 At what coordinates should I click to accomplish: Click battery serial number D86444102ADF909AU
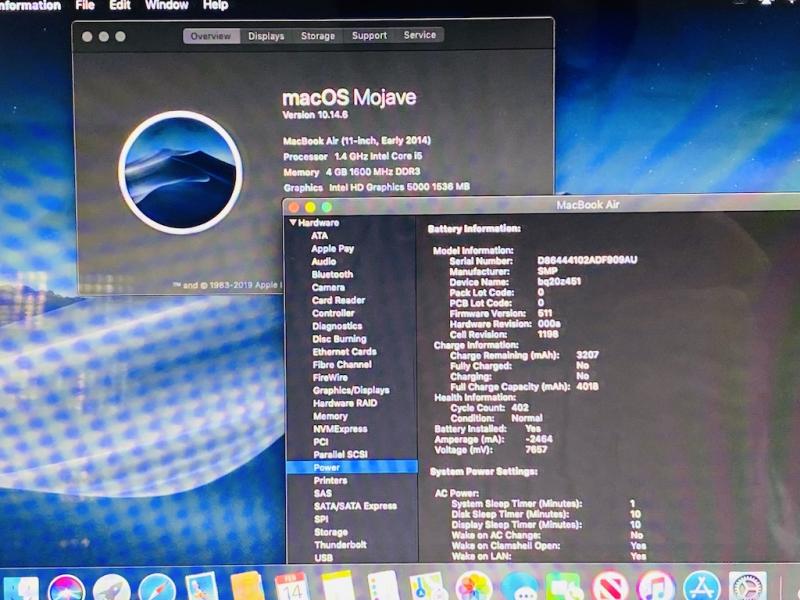pos(587,260)
